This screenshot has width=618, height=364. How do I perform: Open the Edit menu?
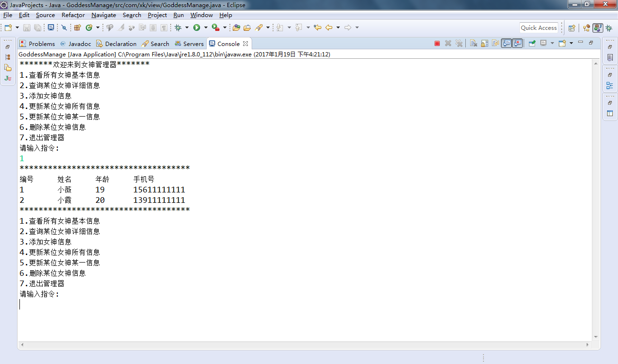coord(24,15)
